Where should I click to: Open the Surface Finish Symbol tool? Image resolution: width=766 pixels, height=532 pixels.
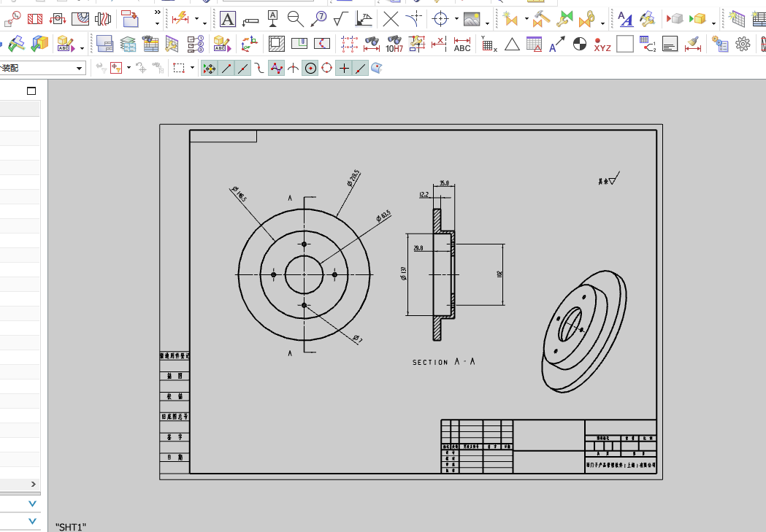340,19
